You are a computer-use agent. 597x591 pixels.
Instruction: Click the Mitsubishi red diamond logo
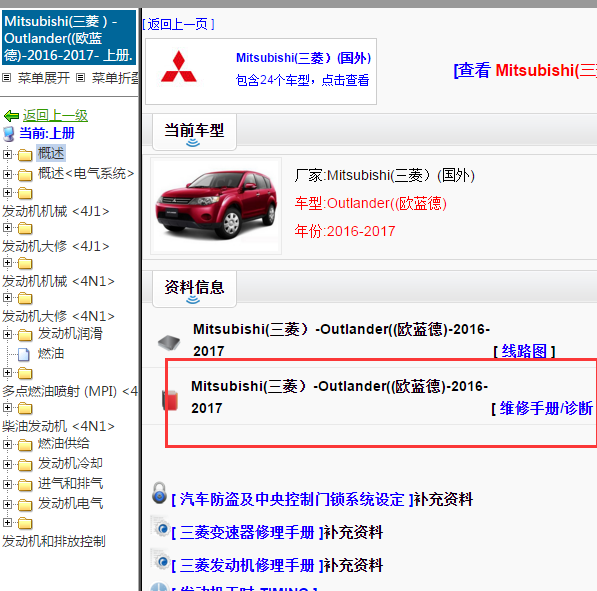179,67
